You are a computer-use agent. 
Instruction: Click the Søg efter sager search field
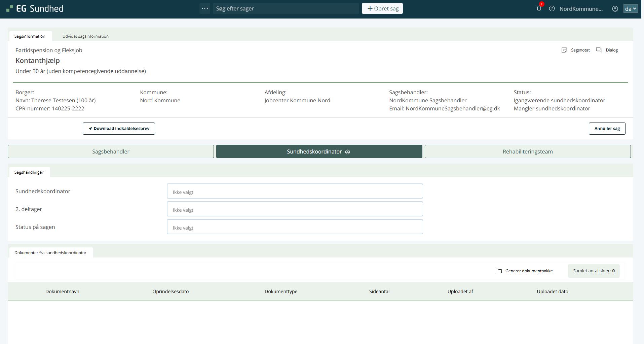point(286,8)
